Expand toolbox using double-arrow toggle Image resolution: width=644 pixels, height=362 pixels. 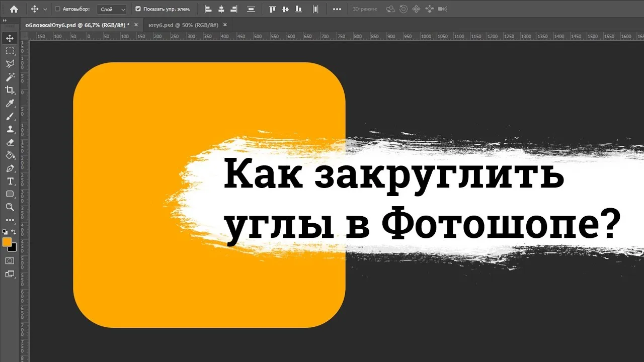pos(5,21)
